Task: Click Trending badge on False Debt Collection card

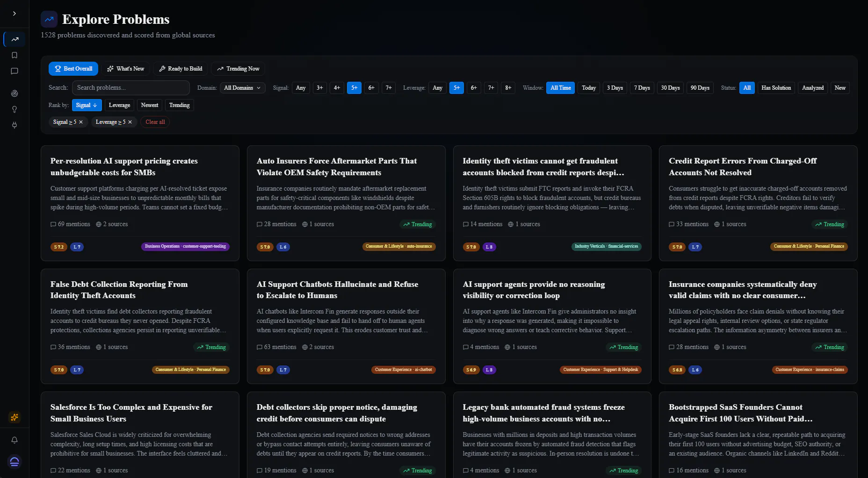Action: (x=211, y=347)
